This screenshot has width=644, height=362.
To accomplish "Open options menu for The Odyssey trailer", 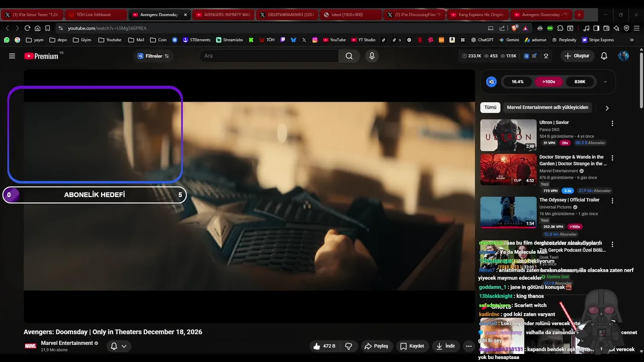I will (612, 201).
